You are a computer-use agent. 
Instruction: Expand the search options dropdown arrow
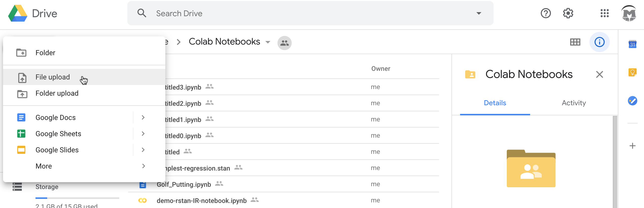479,13
